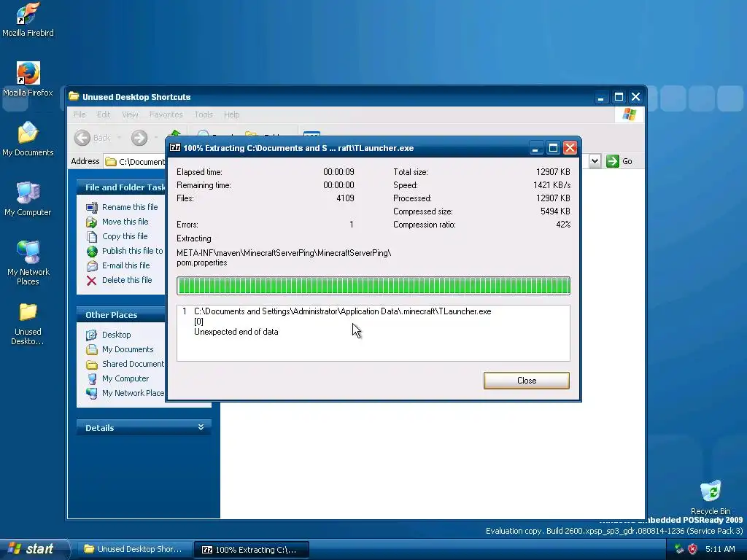
Task: Click 'Delete this file' task link
Action: [127, 280]
